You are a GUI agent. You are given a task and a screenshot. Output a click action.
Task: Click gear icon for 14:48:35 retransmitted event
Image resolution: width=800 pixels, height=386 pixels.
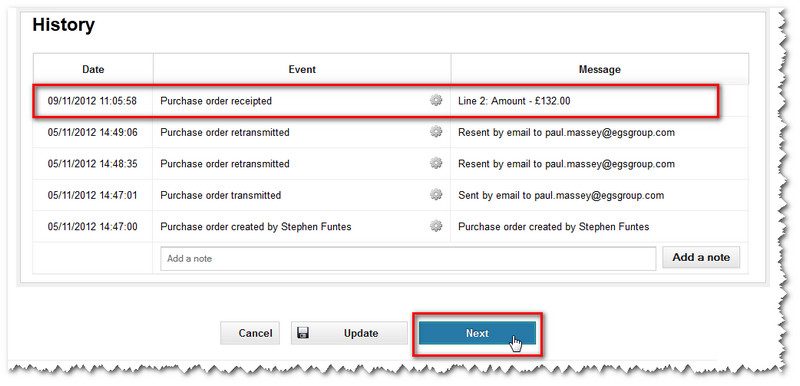[x=436, y=163]
